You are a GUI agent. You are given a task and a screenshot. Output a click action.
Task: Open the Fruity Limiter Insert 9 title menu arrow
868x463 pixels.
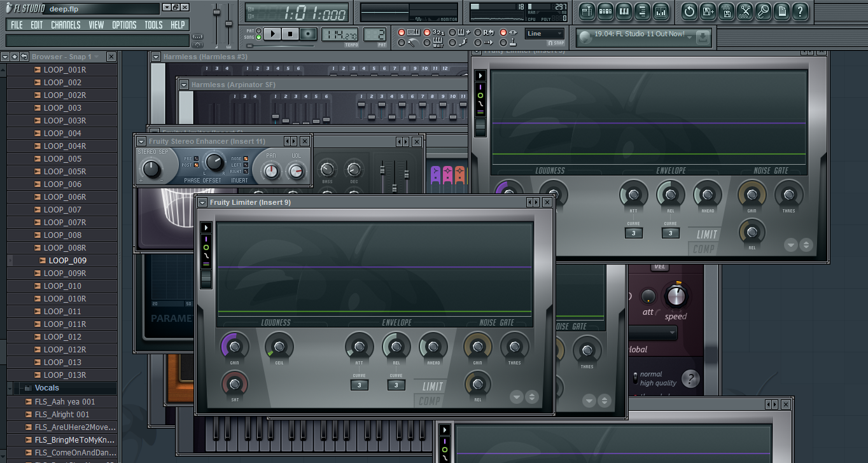[203, 202]
